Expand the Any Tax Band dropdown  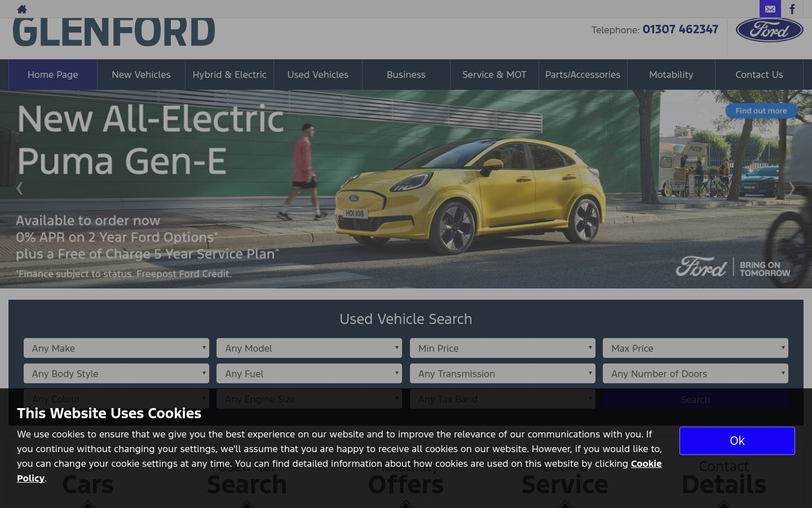(502, 399)
